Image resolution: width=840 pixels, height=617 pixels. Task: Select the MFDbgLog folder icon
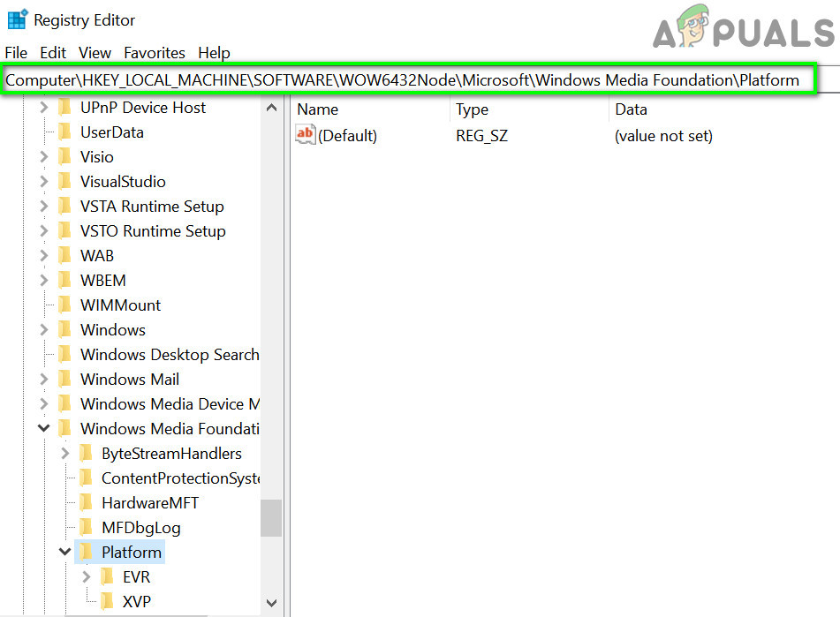click(x=86, y=527)
